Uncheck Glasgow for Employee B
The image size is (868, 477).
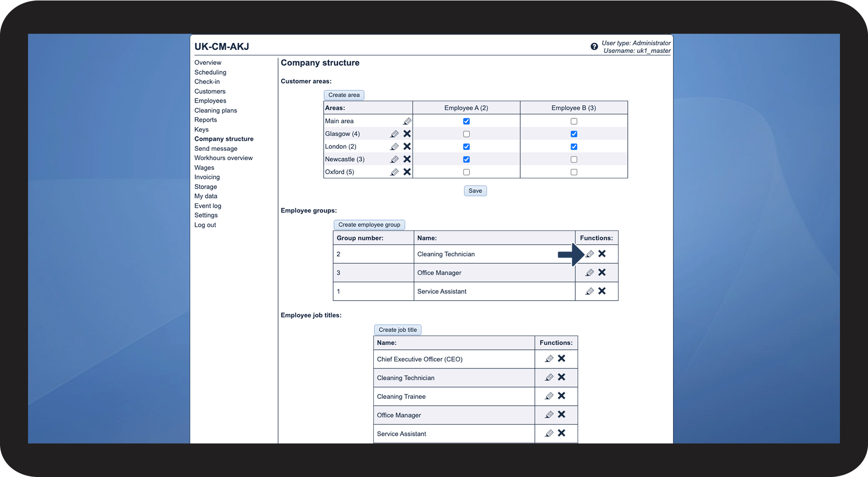[x=574, y=134]
